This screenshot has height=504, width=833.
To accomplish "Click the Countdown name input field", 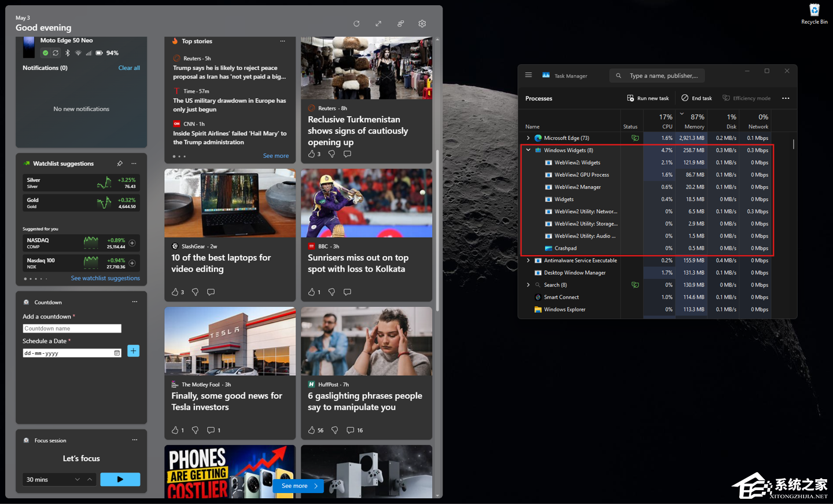I will point(72,328).
